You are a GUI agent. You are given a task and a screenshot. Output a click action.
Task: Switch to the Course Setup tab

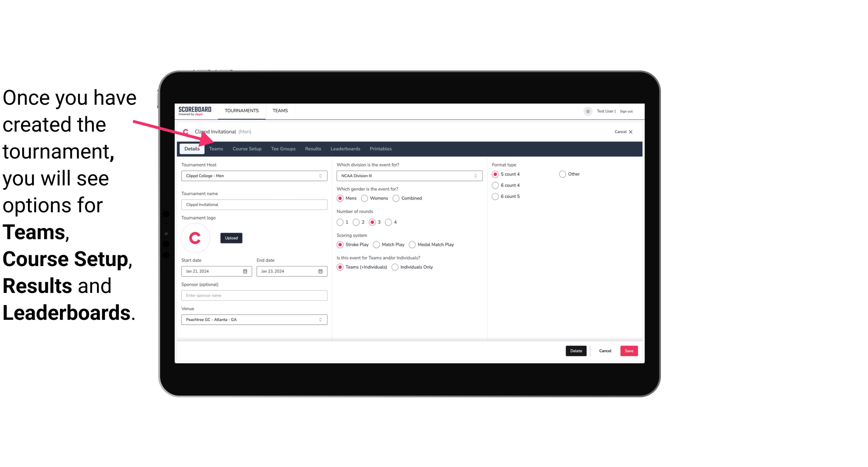tap(246, 148)
